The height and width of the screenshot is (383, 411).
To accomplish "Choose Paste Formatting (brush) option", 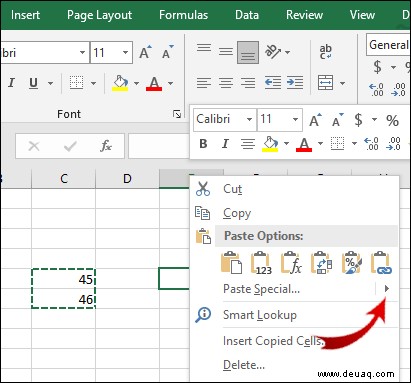I will 351,263.
